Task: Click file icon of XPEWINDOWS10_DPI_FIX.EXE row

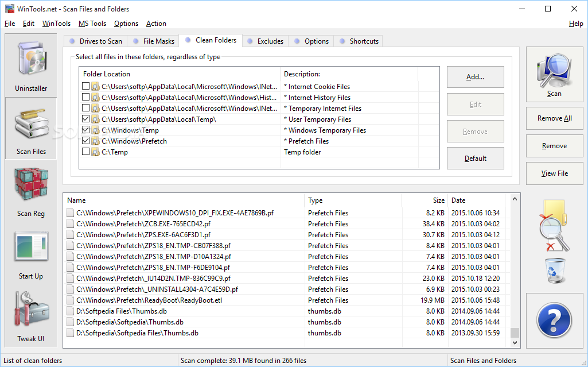Action: (x=70, y=213)
